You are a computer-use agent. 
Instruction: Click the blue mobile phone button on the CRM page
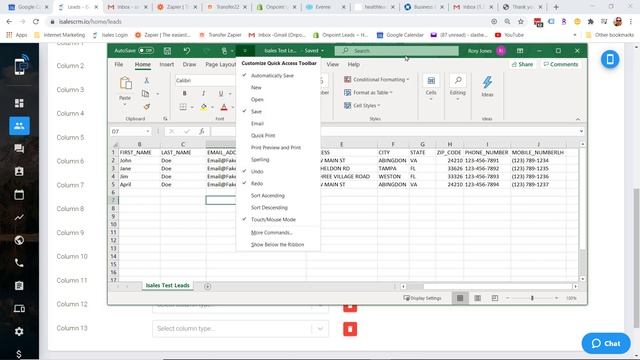pos(610,59)
